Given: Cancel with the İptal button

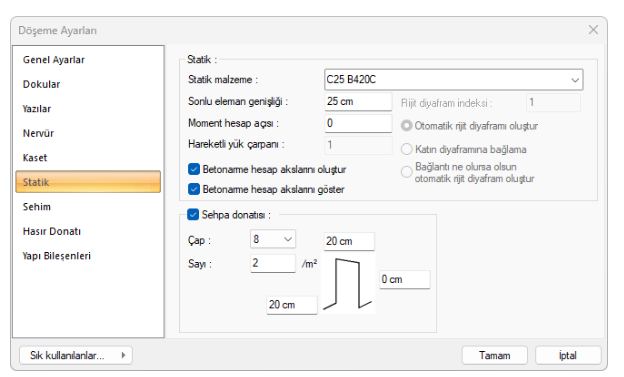Looking at the screenshot, I should tap(568, 355).
